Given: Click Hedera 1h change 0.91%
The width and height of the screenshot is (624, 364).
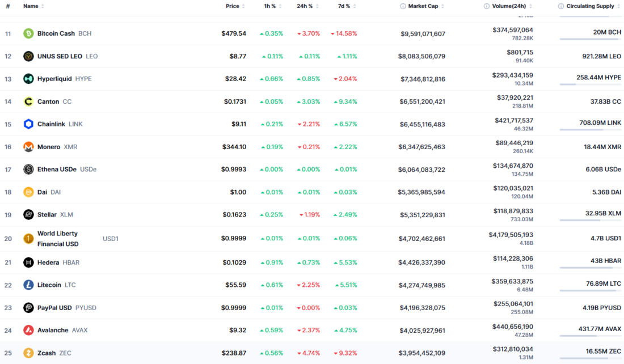Looking at the screenshot, I should [x=272, y=263].
